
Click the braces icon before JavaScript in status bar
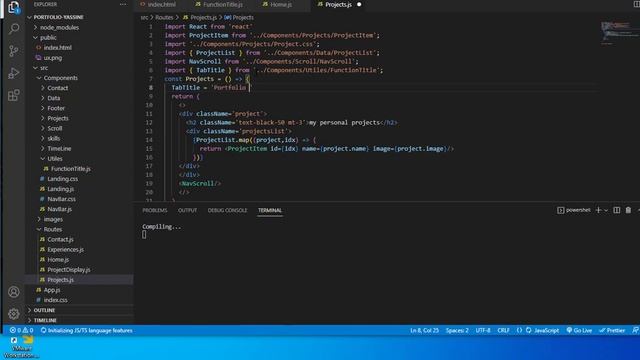519,330
